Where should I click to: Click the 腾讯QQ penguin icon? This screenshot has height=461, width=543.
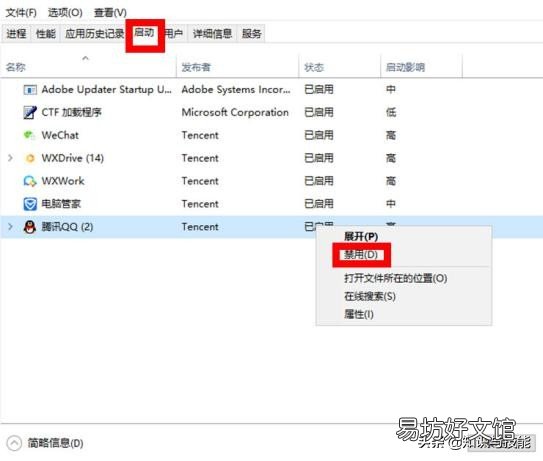coord(30,227)
